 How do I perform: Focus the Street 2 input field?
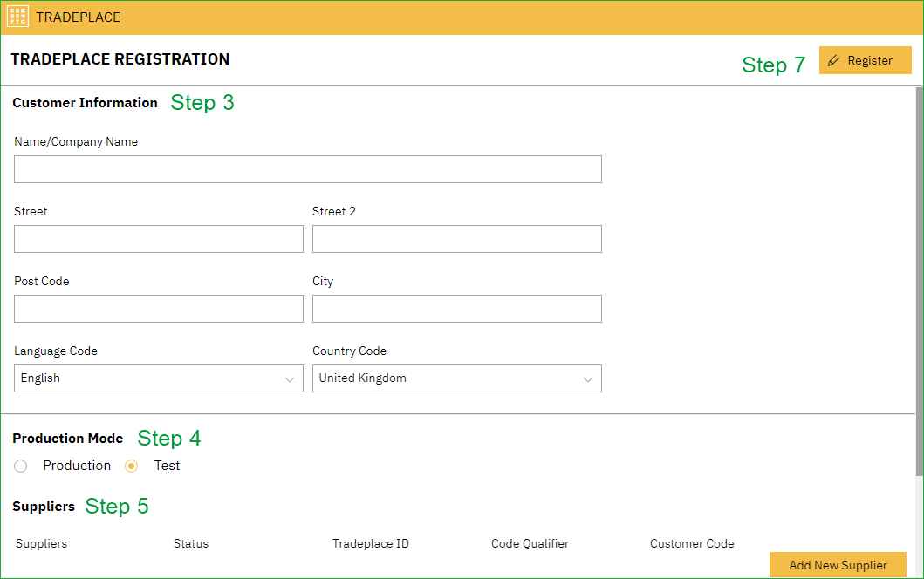[x=456, y=239]
